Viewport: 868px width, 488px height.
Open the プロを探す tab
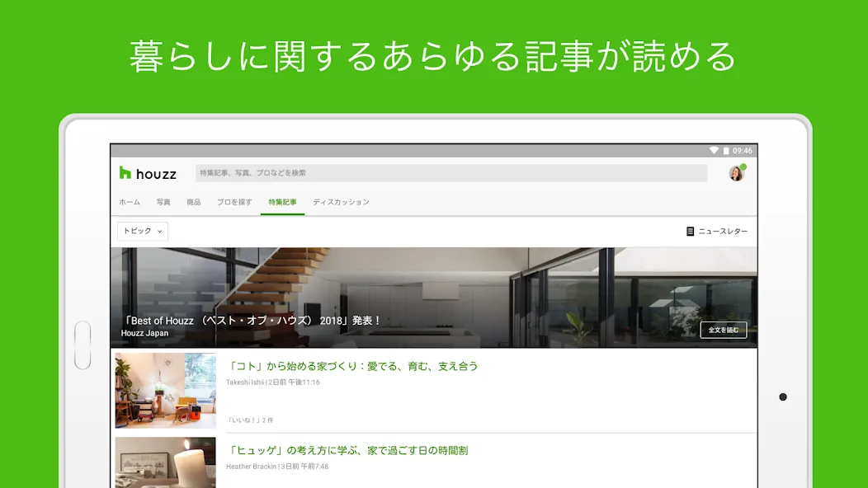[x=234, y=202]
